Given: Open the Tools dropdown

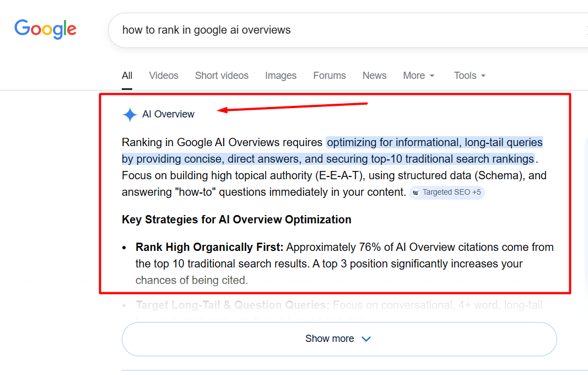Looking at the screenshot, I should point(469,75).
